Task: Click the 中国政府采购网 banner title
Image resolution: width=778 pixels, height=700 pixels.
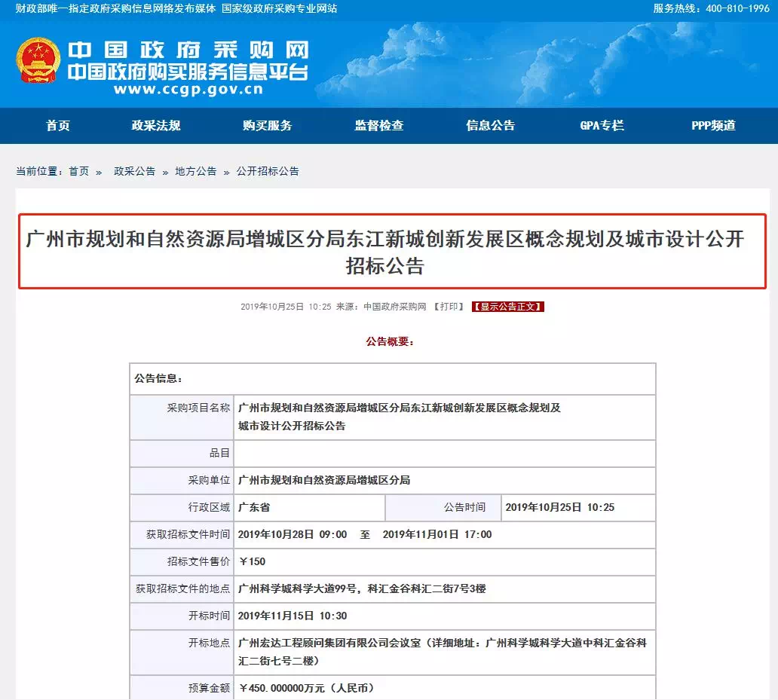Action: pyautogui.click(x=188, y=50)
